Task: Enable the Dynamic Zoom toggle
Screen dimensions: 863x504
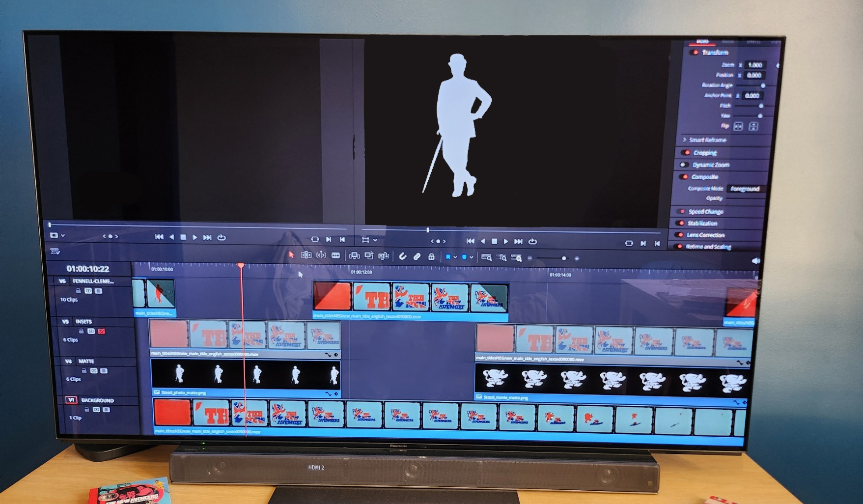Action: [x=684, y=165]
